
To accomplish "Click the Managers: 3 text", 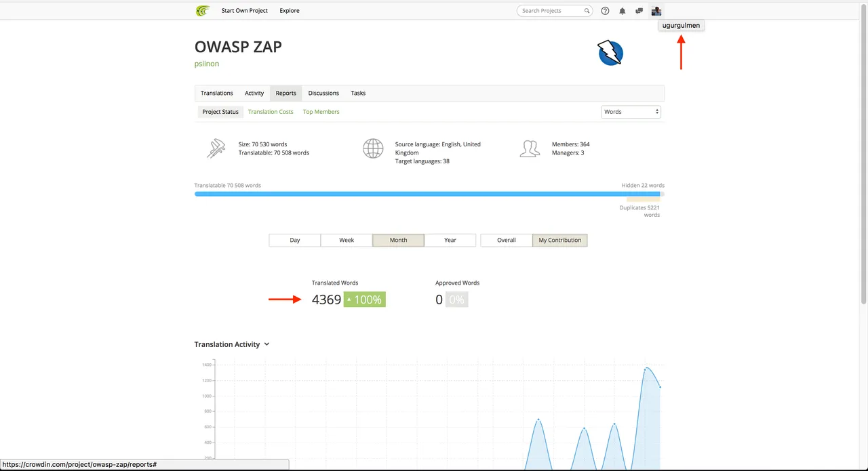I will (x=568, y=152).
